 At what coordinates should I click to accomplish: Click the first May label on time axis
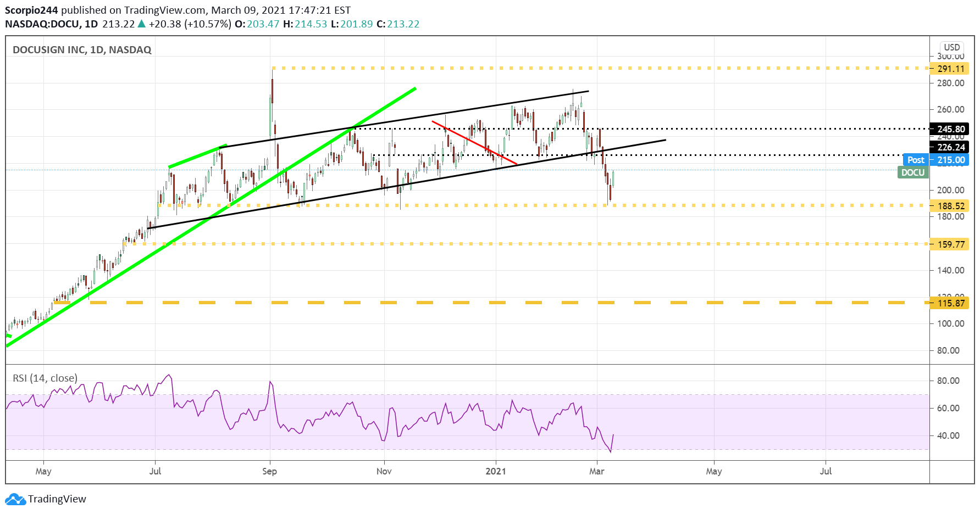[x=43, y=471]
